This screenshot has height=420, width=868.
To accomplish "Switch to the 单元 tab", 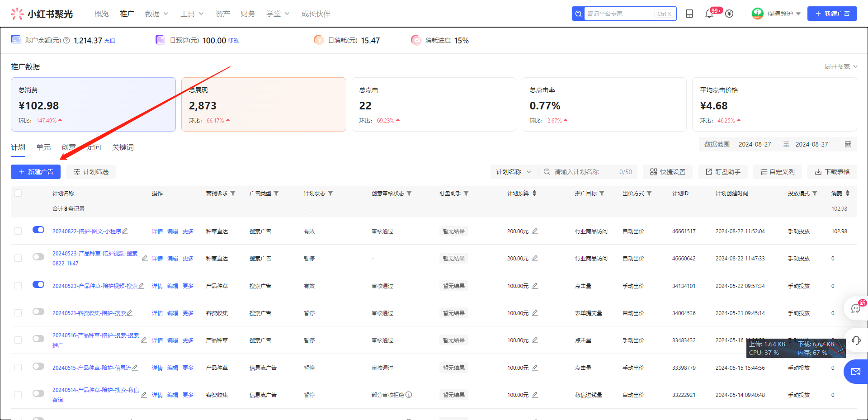I will (43, 147).
